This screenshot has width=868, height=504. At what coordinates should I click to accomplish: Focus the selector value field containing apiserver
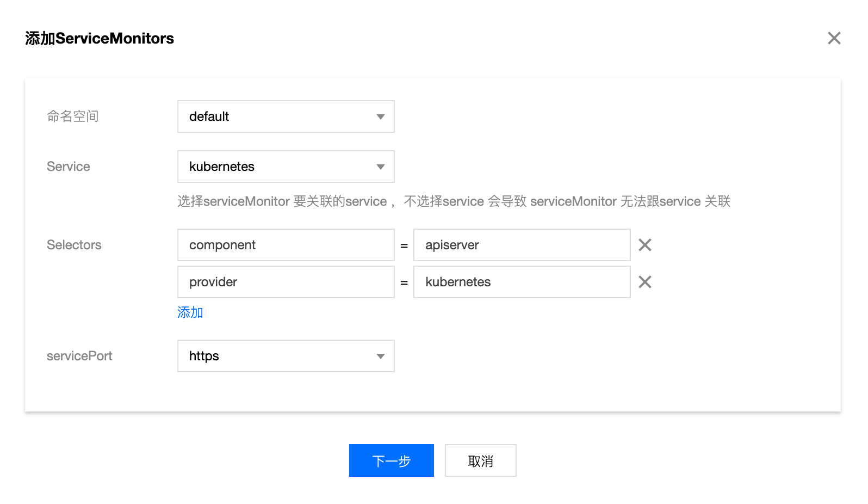(522, 245)
